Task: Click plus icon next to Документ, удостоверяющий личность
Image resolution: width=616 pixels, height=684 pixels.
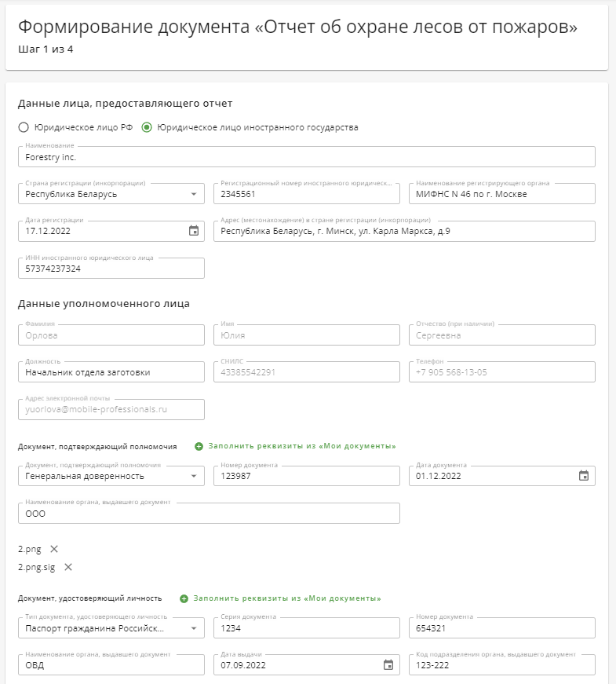Action: [184, 598]
